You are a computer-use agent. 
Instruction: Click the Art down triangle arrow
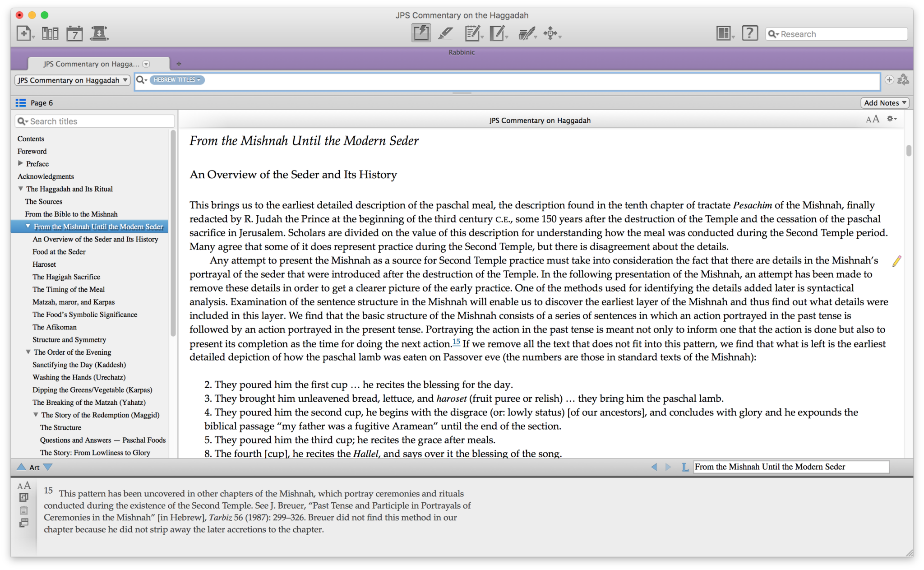[48, 467]
